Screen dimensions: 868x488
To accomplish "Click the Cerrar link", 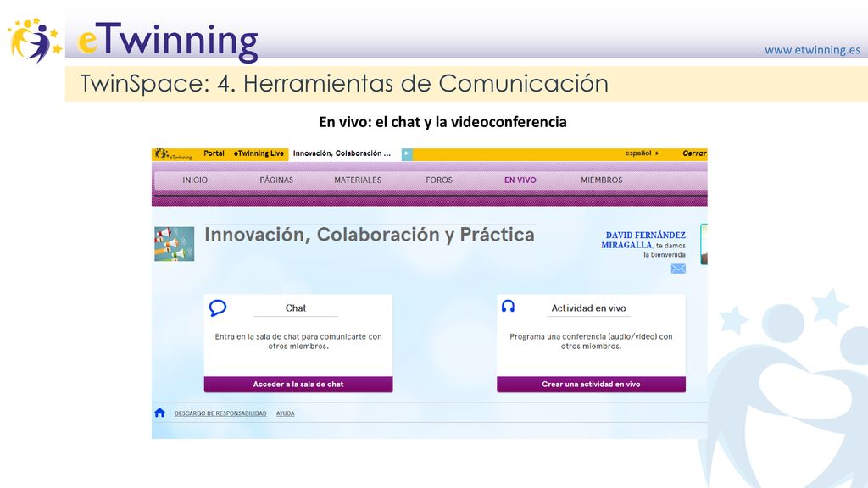I will point(694,153).
